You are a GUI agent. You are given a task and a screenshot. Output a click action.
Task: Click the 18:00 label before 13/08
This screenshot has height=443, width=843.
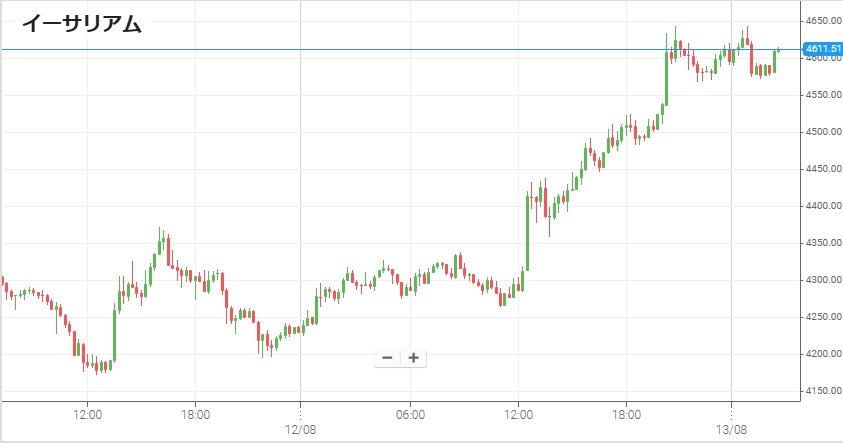626,415
